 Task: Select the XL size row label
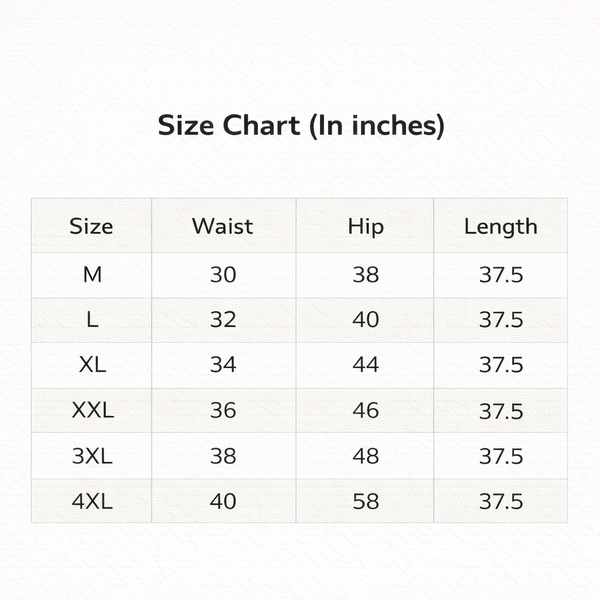[91, 365]
